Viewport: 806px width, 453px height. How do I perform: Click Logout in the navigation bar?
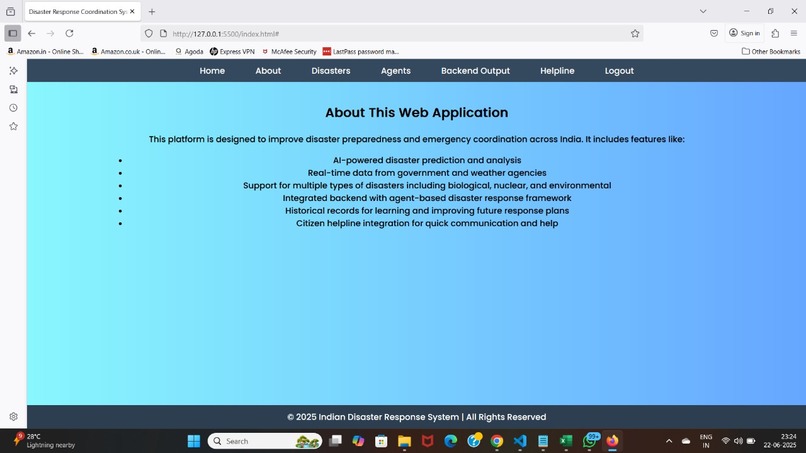(x=619, y=71)
